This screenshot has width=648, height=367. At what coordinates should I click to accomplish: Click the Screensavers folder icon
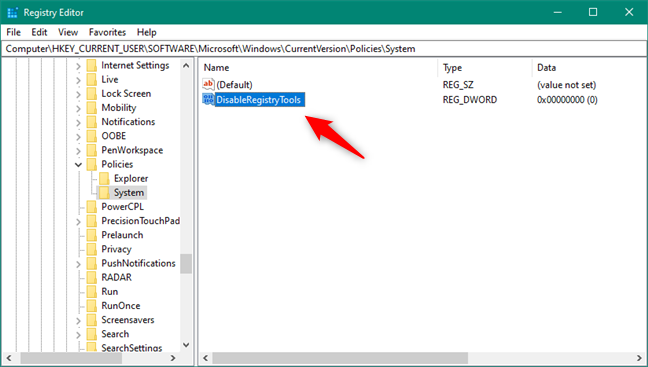92,320
